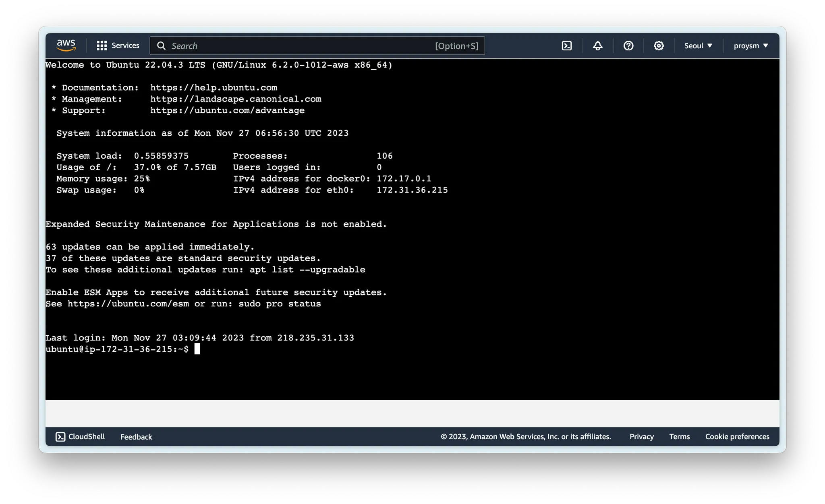
Task: Launch CloudShell from the top bar icon
Action: coord(567,46)
